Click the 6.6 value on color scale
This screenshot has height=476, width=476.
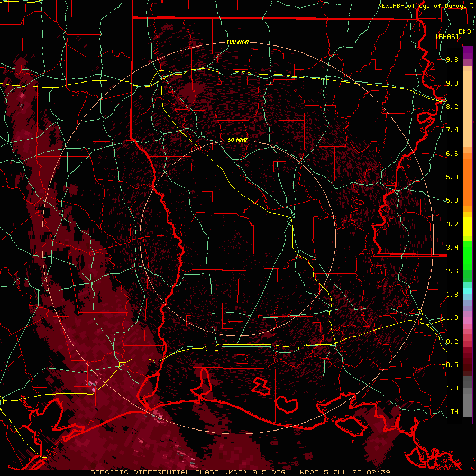pyautogui.click(x=452, y=153)
